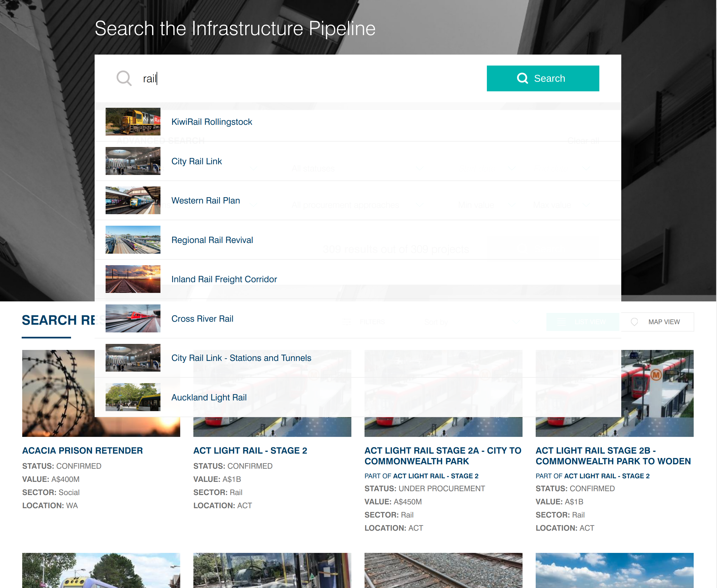The height and width of the screenshot is (588, 717).
Task: Click the Cross River Rail suggestion photo
Action: (133, 318)
